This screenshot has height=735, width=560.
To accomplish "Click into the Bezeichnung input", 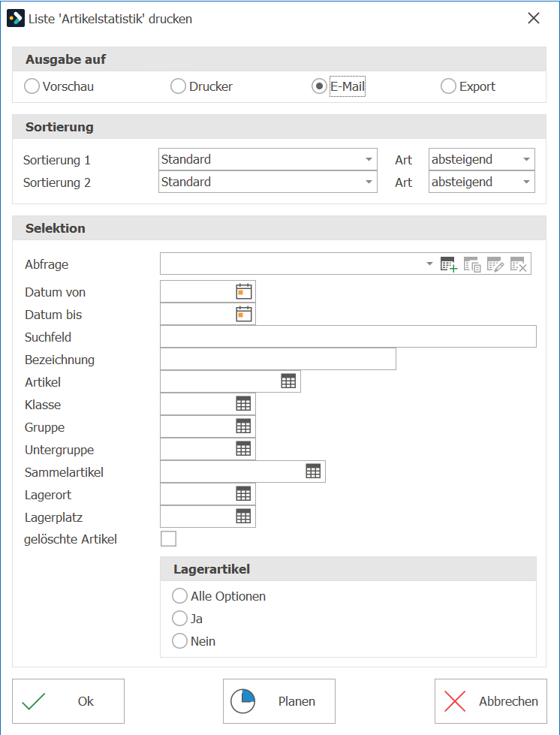I will pos(278,359).
